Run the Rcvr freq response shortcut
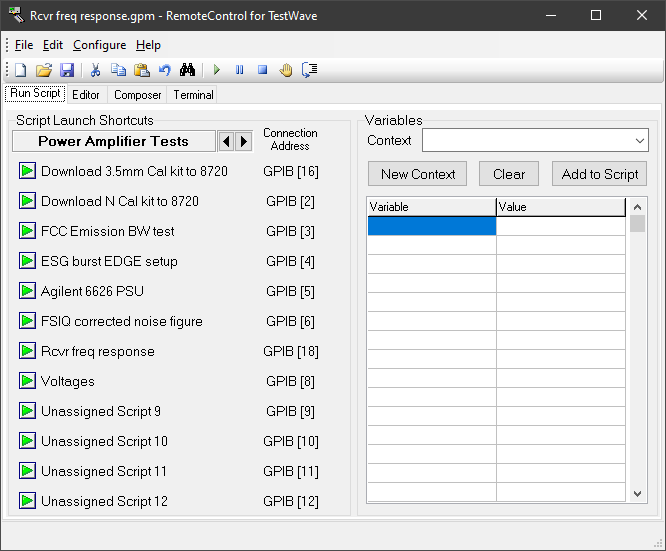Screen dimensions: 666x551 coord(27,351)
